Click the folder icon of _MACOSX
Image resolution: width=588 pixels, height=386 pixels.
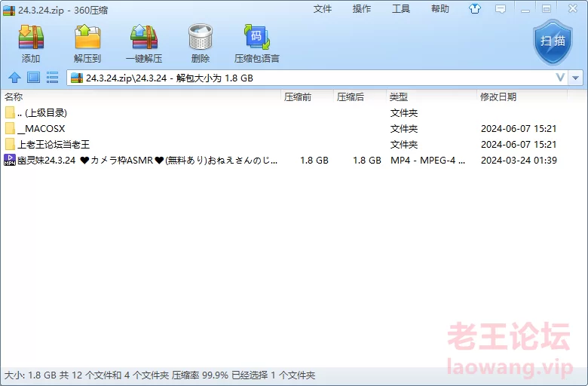pos(10,129)
